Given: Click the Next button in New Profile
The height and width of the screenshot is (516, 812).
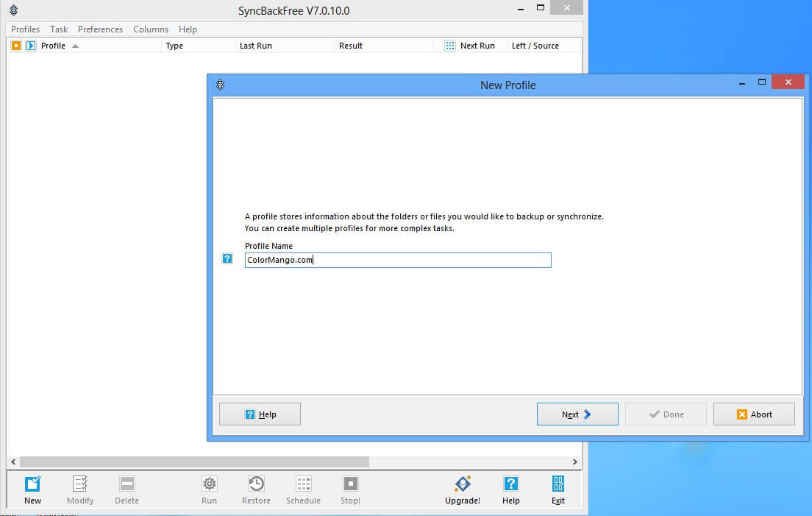Looking at the screenshot, I should pyautogui.click(x=577, y=414).
